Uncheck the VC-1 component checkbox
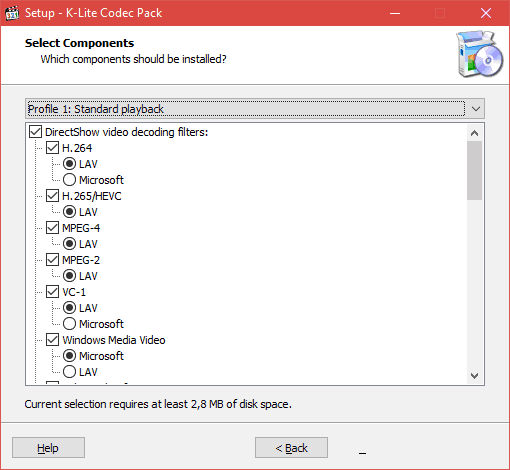Image resolution: width=510 pixels, height=470 pixels. pyautogui.click(x=52, y=292)
